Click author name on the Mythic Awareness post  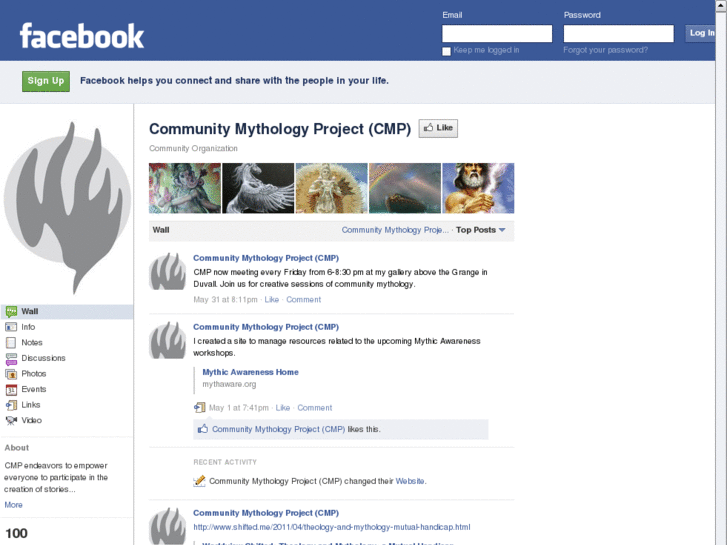point(266,327)
